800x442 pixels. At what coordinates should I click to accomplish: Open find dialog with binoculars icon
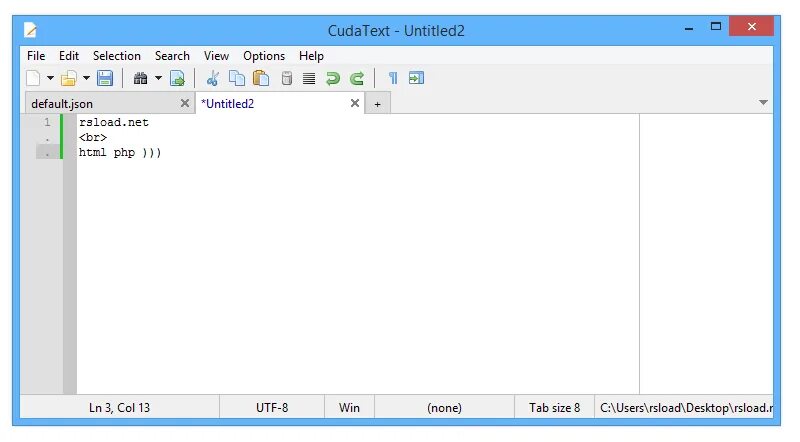point(140,79)
